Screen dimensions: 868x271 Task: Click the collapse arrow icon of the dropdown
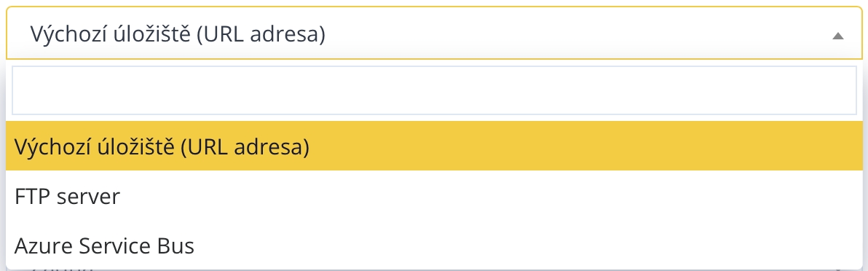point(838,36)
